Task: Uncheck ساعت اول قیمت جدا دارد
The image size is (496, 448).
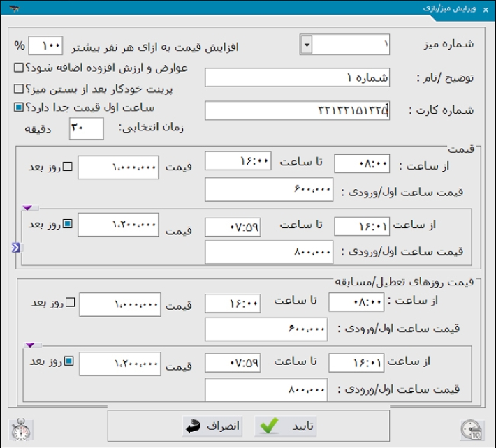Action: click(18, 108)
